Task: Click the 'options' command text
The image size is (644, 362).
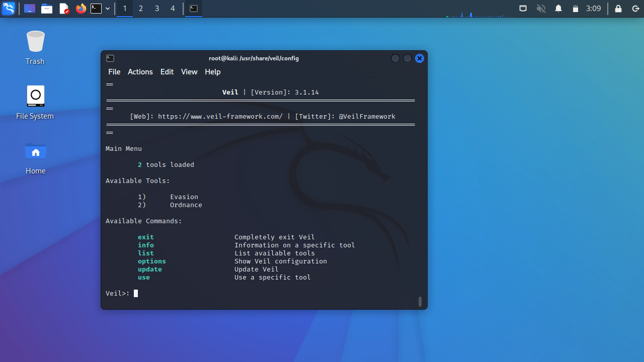Action: pos(152,261)
